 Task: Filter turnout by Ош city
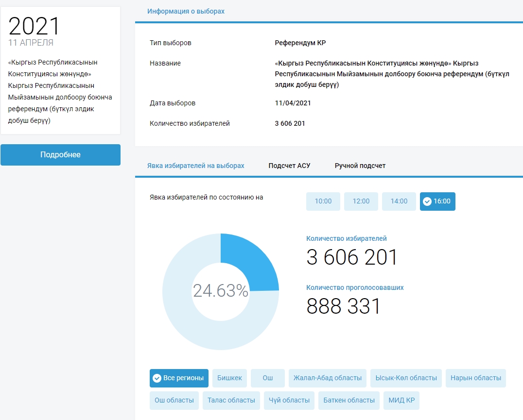(x=268, y=378)
